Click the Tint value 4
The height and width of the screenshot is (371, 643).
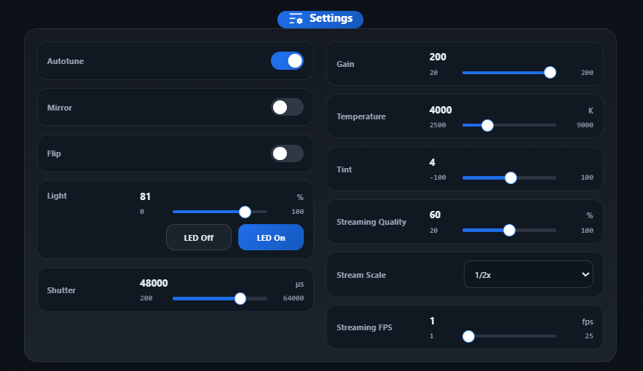432,163
